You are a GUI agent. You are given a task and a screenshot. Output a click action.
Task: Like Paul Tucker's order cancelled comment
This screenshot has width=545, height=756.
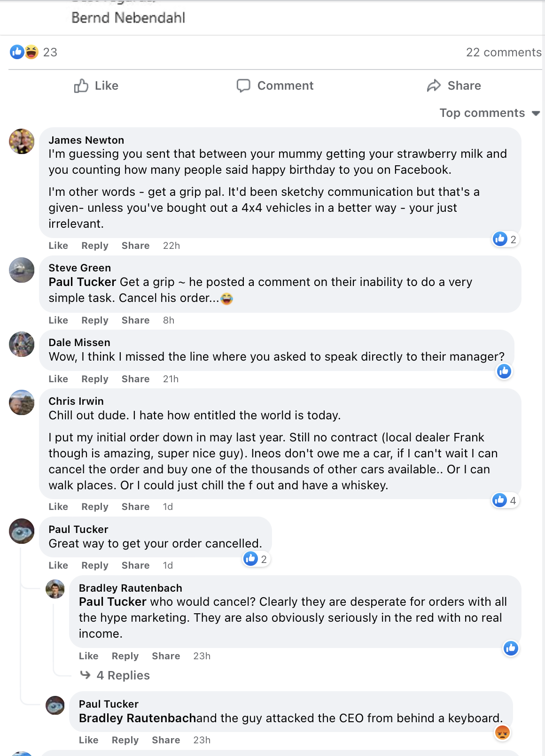coord(58,565)
